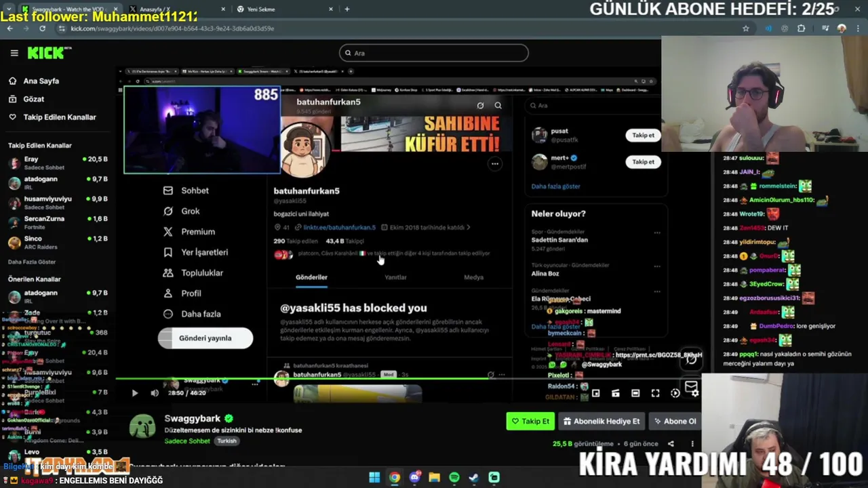Click Yer İşaretleri bookmark icon in streamed X
Screen dimensions: 868x488
(x=168, y=252)
